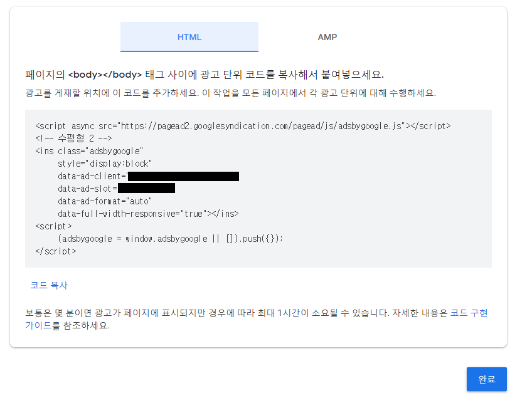Viewport: 532px width, 413px height.
Task: Click the data-ad-slot attribute line
Action: pos(117,189)
